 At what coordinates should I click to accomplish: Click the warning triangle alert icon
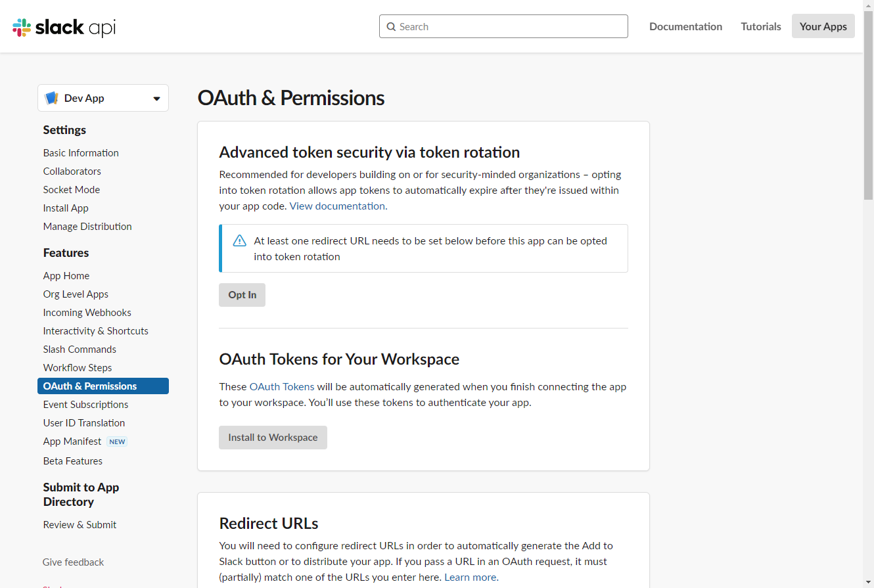click(240, 240)
